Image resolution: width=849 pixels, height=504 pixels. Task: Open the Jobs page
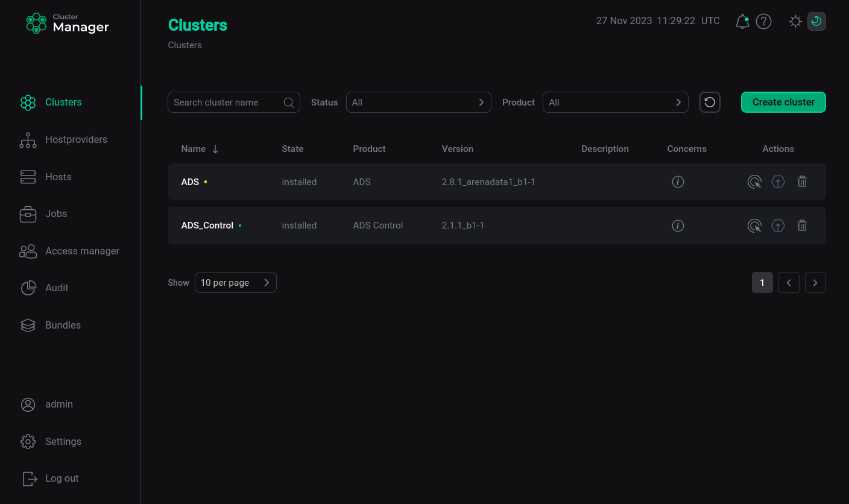(x=56, y=213)
